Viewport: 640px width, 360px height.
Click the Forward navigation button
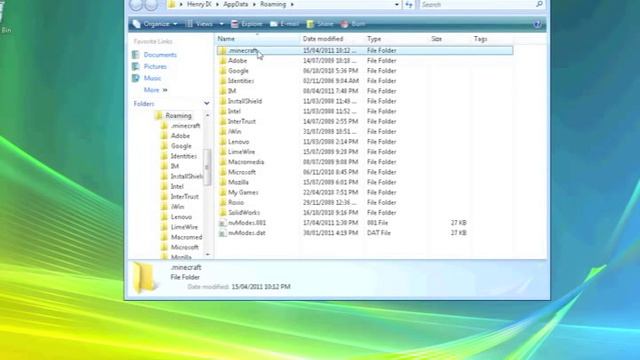tap(151, 4)
